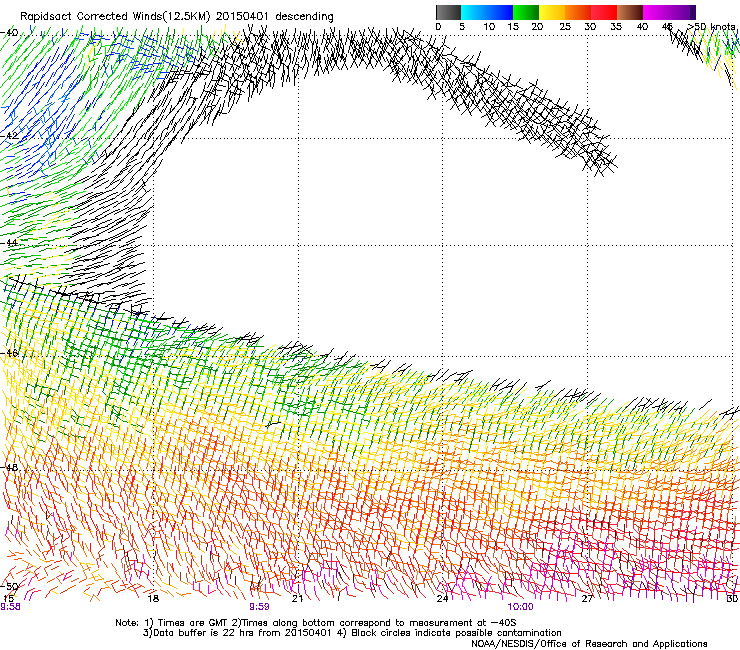Click the yellow 20-25 knots color segment

click(x=552, y=12)
